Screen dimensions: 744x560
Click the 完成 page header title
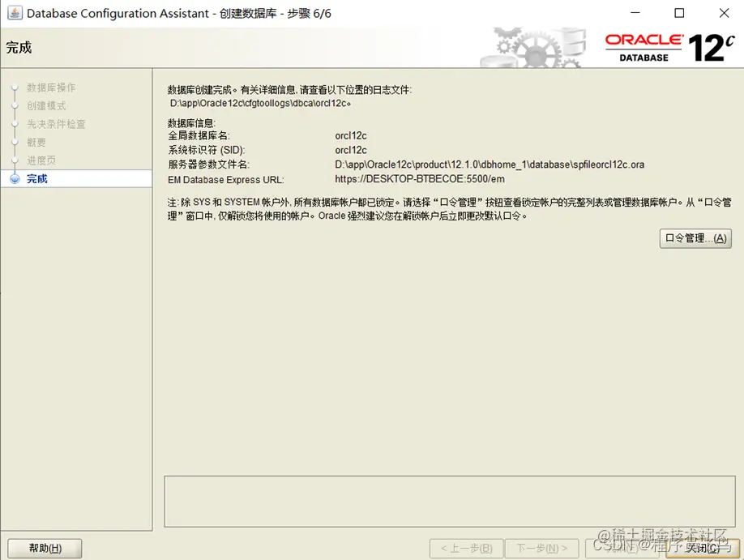(19, 48)
